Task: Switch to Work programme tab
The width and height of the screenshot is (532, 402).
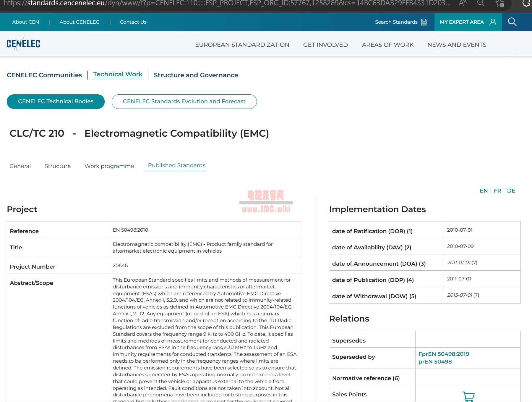Action: pyautogui.click(x=109, y=166)
